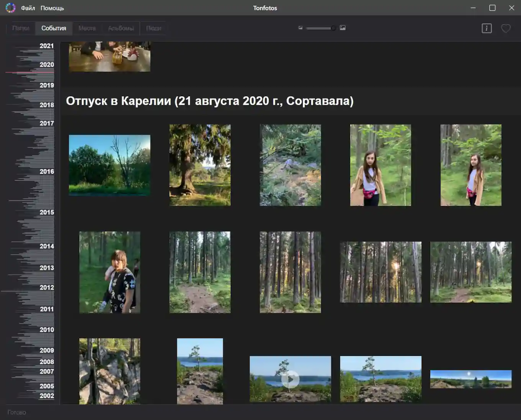Image resolution: width=521 pixels, height=420 pixels.
Task: Jump to year 2021 in timeline
Action: coord(47,46)
